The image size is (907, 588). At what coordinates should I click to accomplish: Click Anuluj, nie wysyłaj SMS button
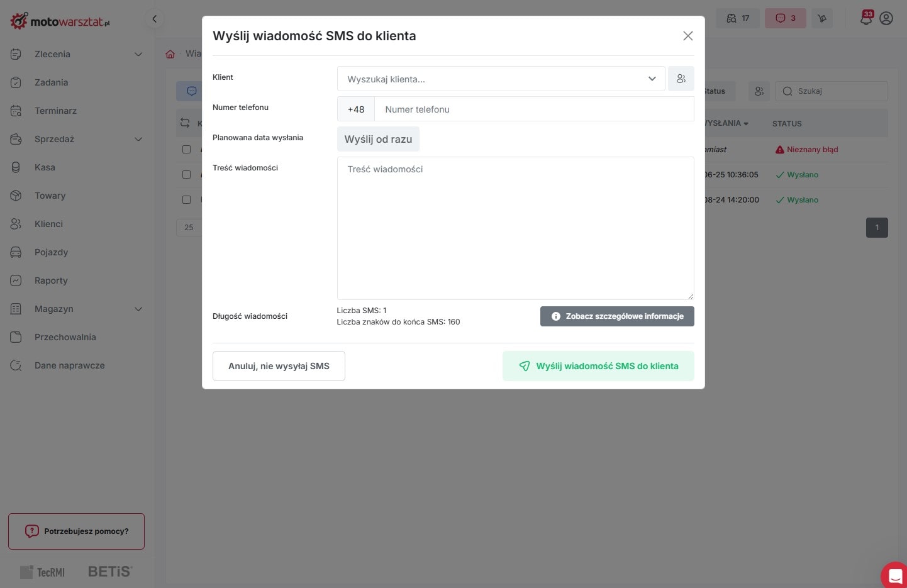[279, 366]
